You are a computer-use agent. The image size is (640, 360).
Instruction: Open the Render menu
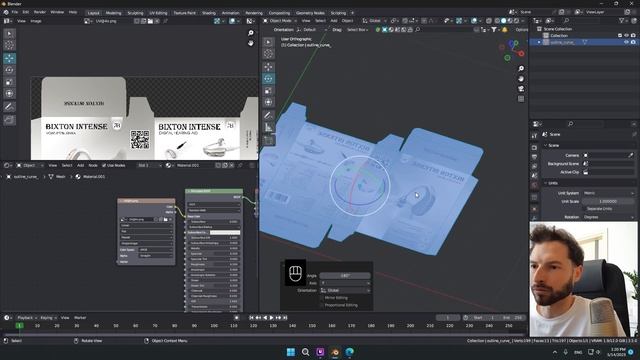40,12
